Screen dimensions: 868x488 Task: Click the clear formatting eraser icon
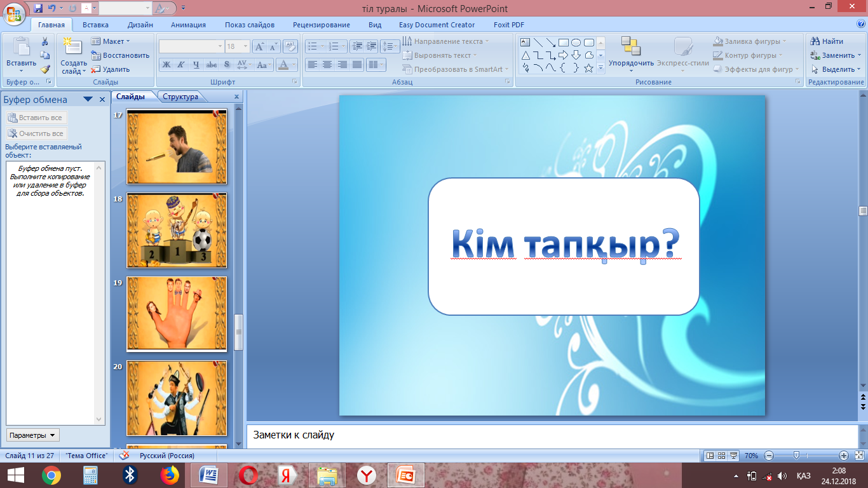pos(290,46)
